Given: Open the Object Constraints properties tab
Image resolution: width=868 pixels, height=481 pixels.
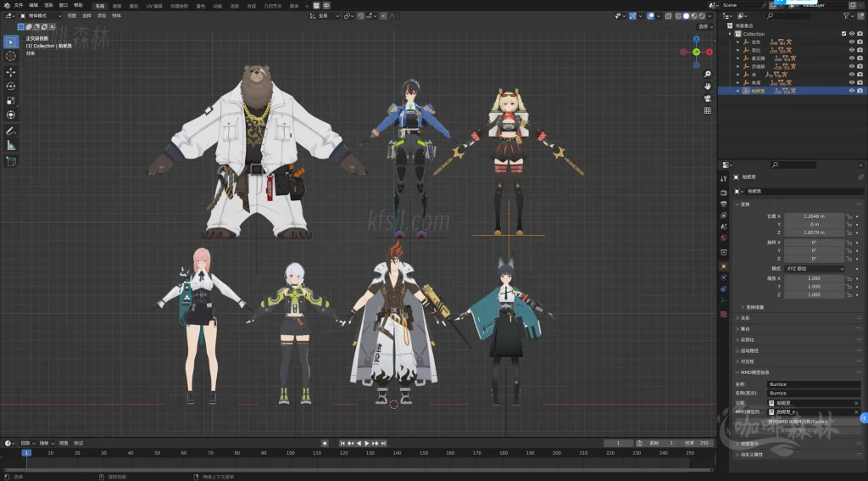Looking at the screenshot, I should click(x=724, y=288).
